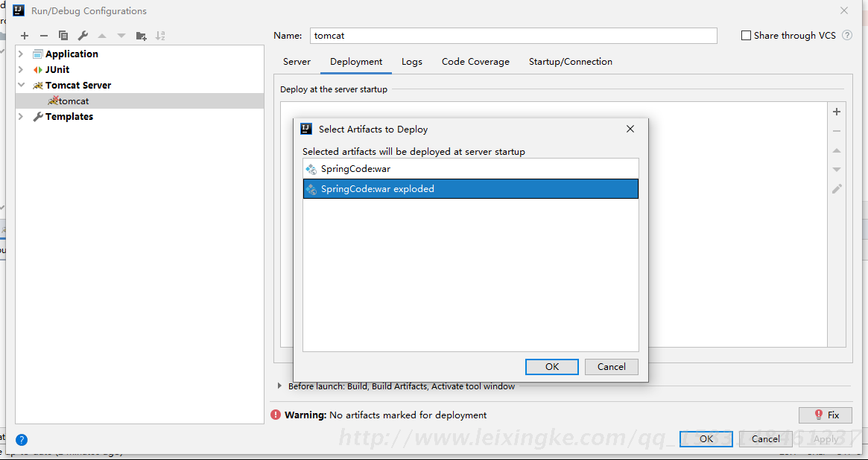
Task: Add new configuration with plus icon
Action: (25, 36)
